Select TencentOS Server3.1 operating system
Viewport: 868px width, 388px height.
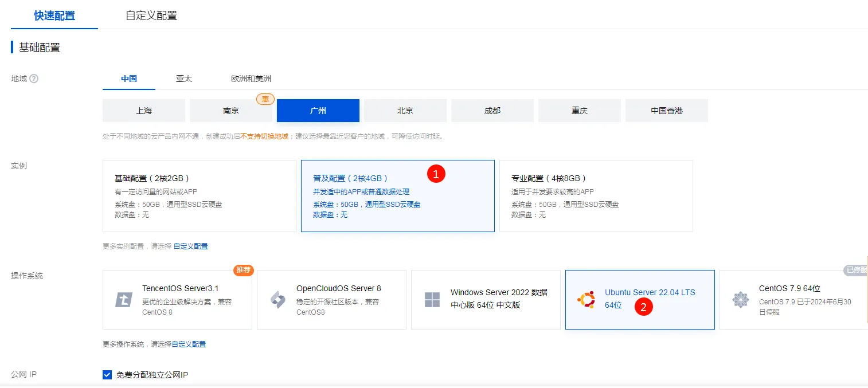click(177, 300)
